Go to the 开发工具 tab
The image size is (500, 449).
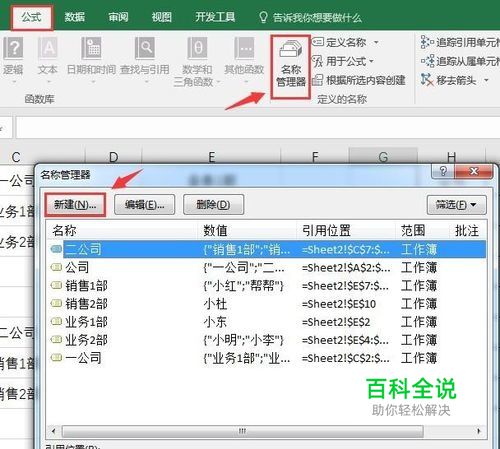(215, 17)
